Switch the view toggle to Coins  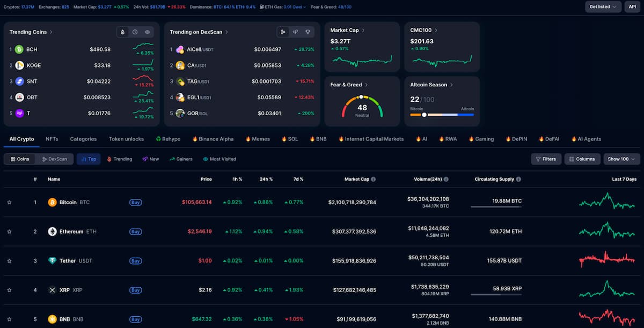click(x=20, y=159)
